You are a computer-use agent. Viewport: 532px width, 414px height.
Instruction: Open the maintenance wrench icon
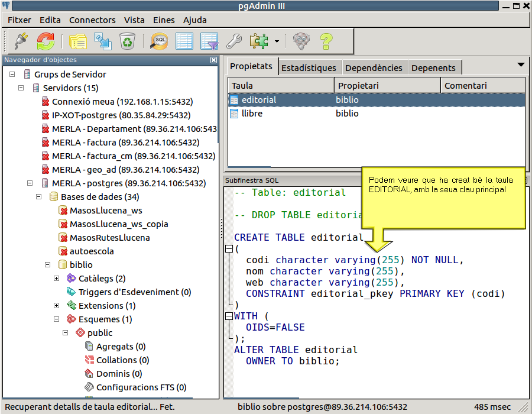(234, 41)
